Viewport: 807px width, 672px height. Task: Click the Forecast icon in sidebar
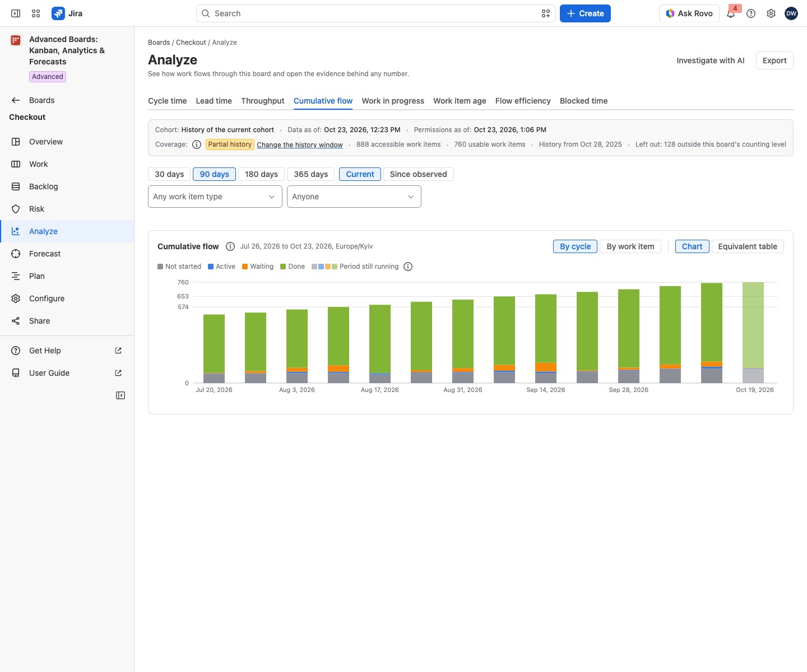(16, 254)
